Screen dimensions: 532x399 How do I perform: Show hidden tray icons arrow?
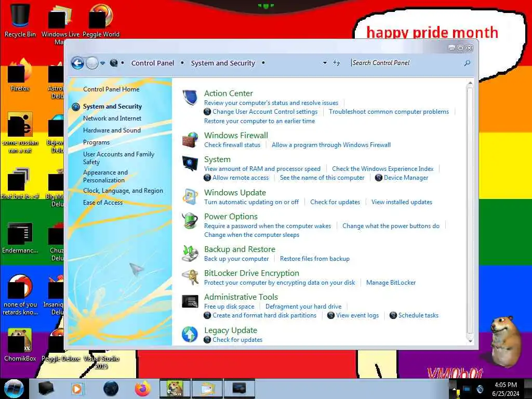[x=454, y=389]
